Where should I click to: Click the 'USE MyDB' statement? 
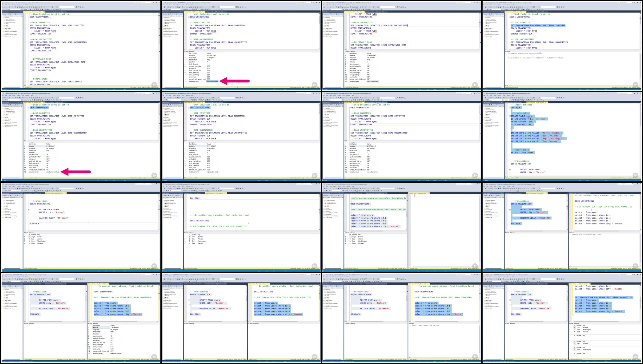pyautogui.click(x=516, y=108)
